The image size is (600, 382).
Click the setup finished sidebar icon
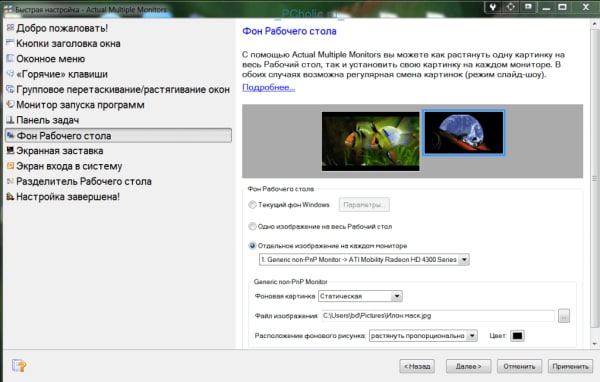(10, 196)
